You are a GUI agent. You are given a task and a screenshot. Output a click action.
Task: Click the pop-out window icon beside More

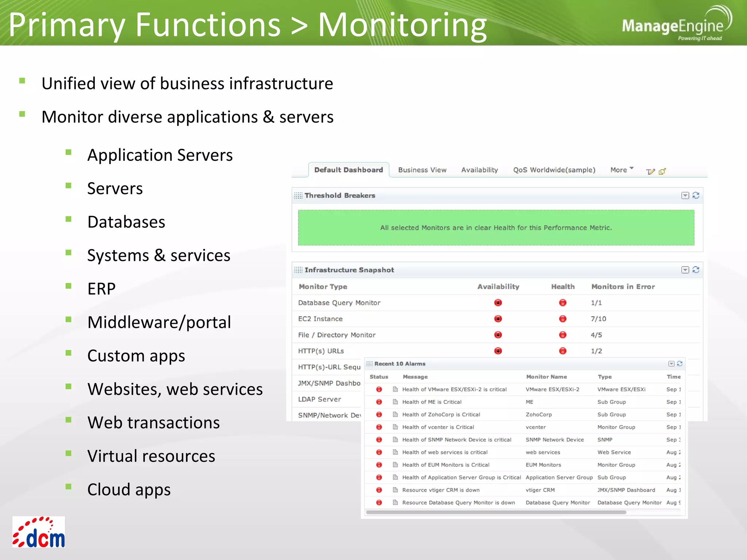pyautogui.click(x=662, y=171)
